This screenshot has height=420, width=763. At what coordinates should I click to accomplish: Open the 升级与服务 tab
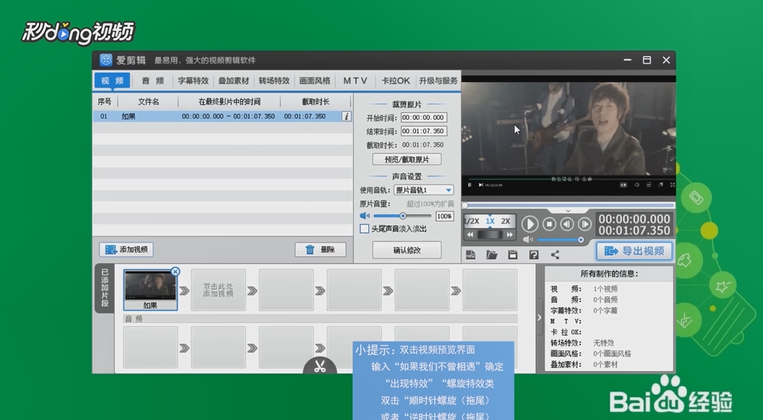point(438,81)
